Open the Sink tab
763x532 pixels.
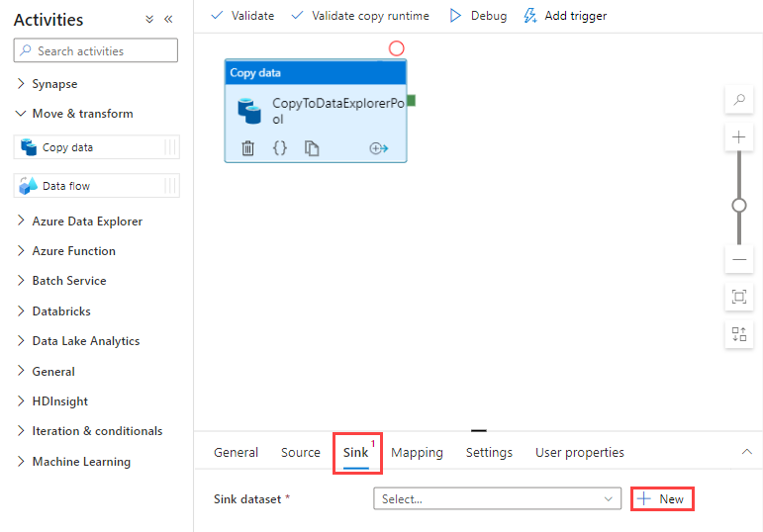point(356,453)
